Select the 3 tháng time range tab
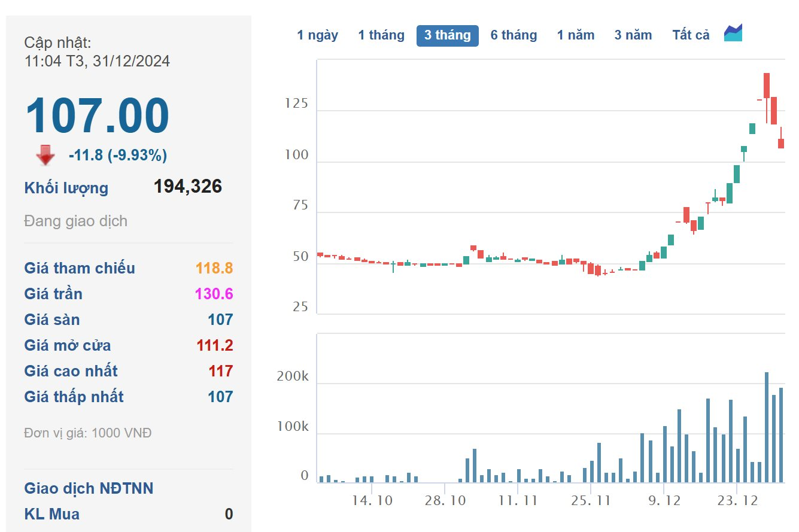 pyautogui.click(x=448, y=35)
